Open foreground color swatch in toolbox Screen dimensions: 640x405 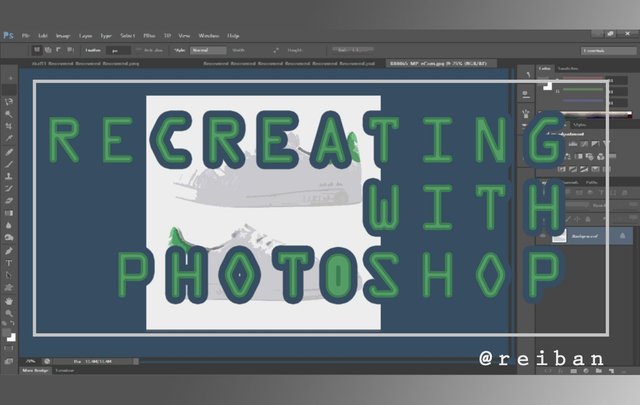coord(7,333)
